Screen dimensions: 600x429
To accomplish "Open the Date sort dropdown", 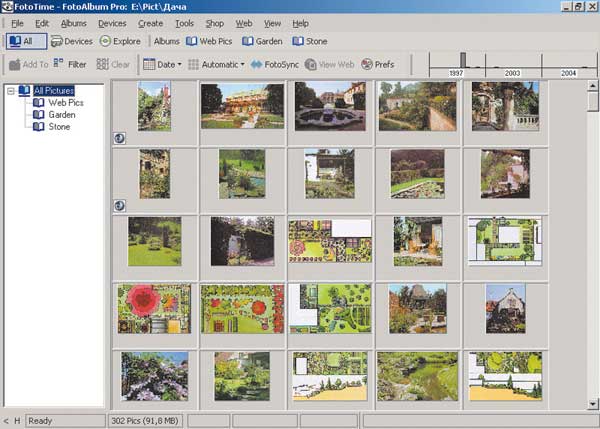I will click(x=162, y=64).
